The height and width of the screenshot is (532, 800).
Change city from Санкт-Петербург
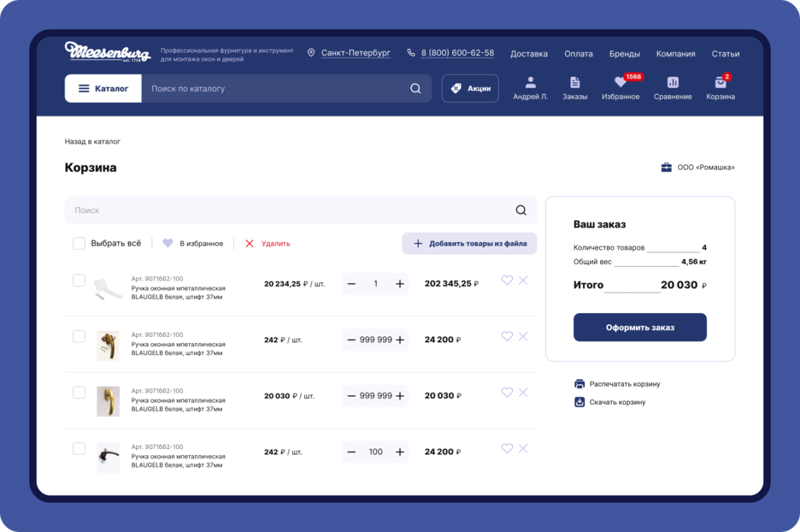pos(355,53)
